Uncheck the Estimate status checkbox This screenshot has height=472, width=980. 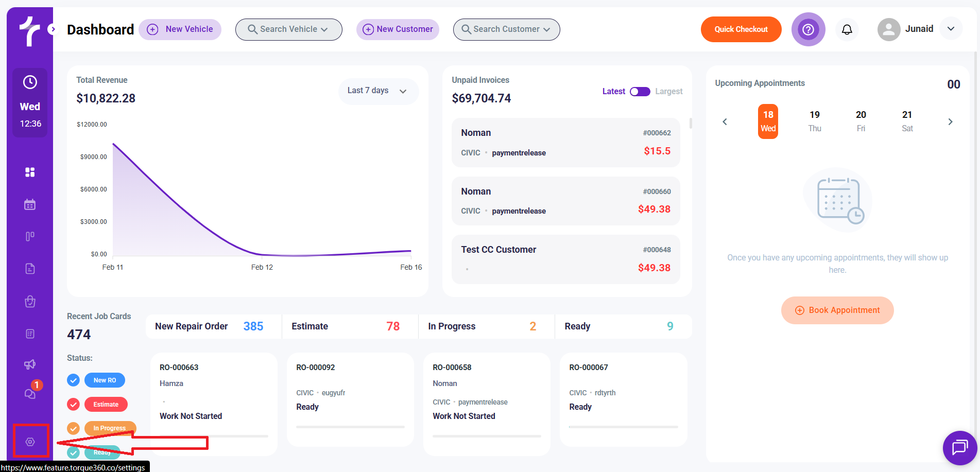tap(74, 405)
